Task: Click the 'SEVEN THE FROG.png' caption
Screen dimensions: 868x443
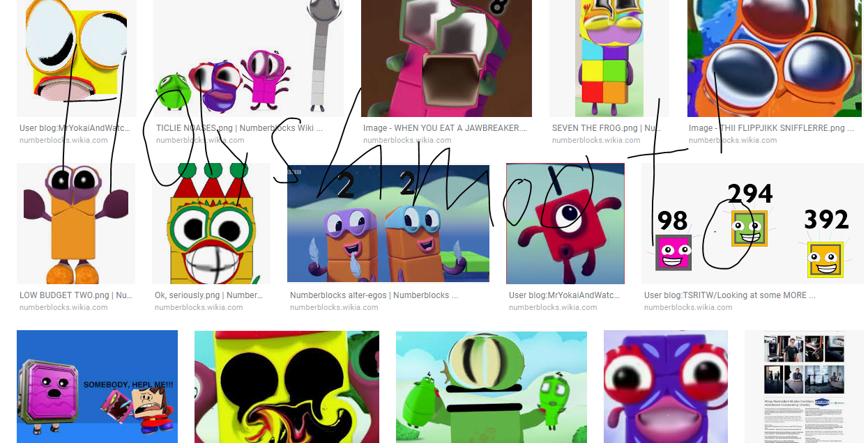Action: click(x=607, y=128)
